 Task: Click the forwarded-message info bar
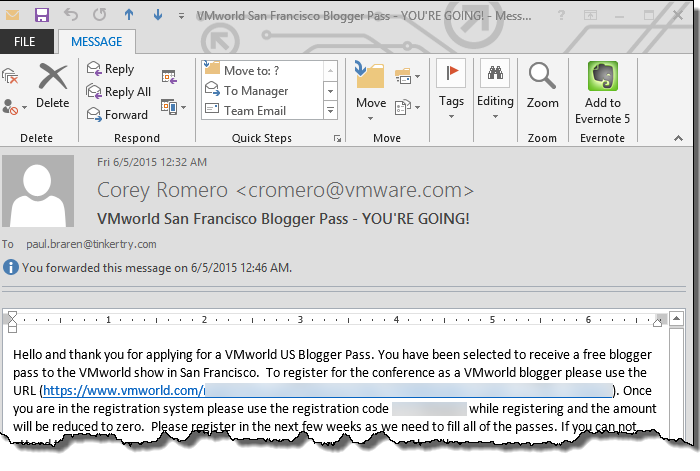147,268
